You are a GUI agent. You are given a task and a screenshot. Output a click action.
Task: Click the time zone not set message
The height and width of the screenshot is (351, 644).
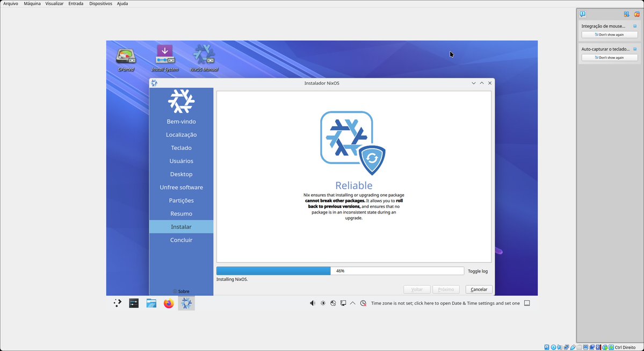[x=445, y=303]
